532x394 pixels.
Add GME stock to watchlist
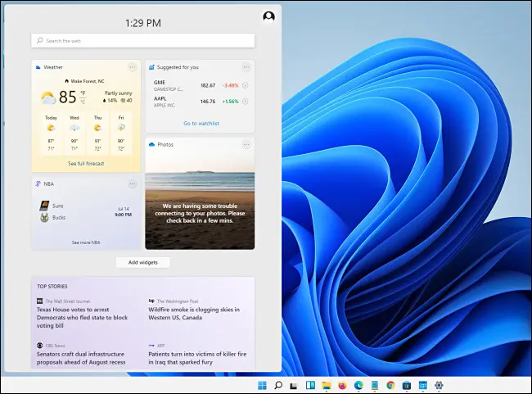click(246, 85)
